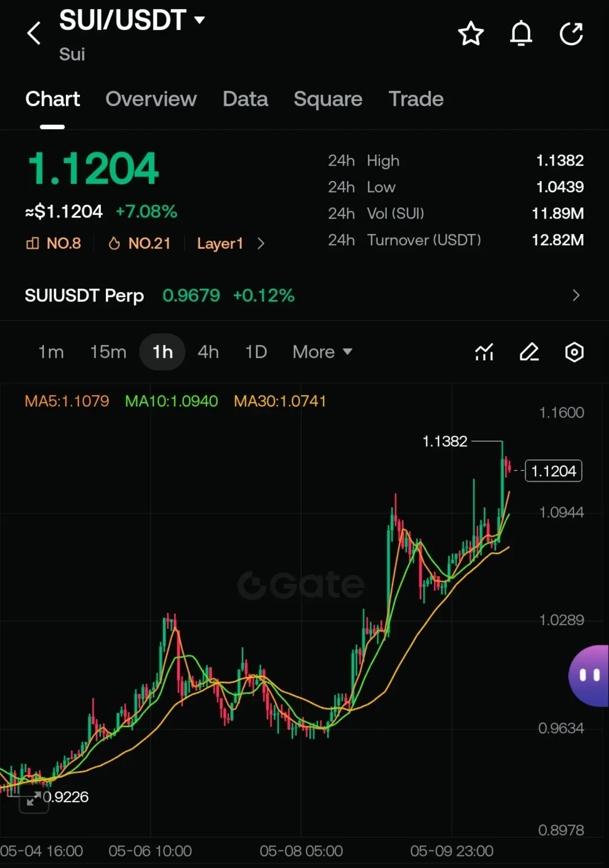609x868 pixels.
Task: Tap the 1.1600 price axis label
Action: pyautogui.click(x=562, y=413)
